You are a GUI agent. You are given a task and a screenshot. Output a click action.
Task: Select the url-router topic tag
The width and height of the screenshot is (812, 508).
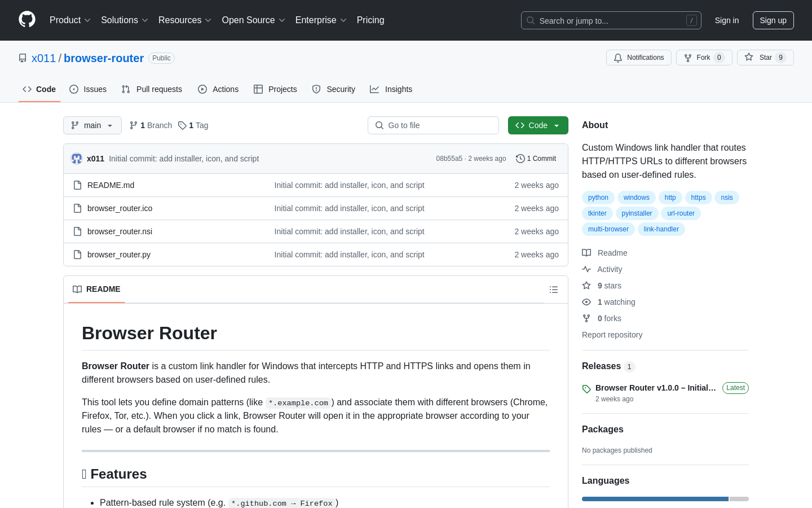(x=681, y=213)
